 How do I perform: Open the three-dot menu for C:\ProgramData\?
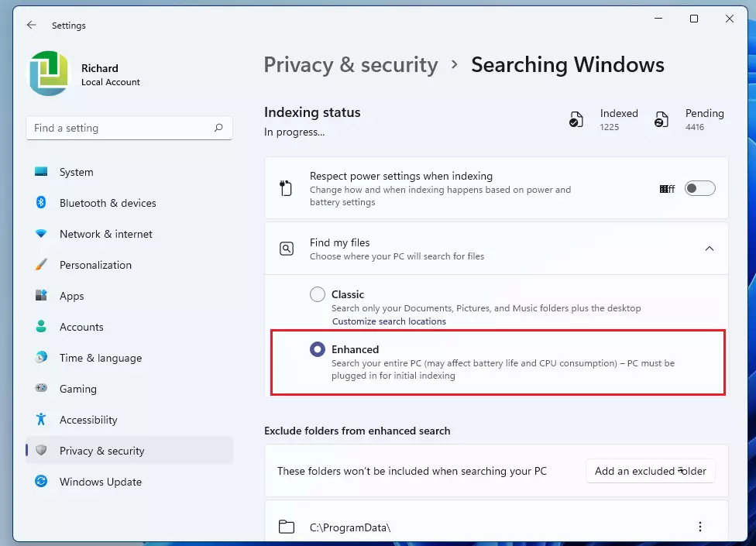(700, 527)
